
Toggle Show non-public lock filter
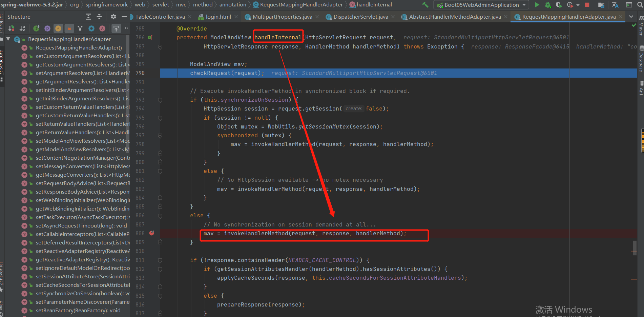click(69, 28)
